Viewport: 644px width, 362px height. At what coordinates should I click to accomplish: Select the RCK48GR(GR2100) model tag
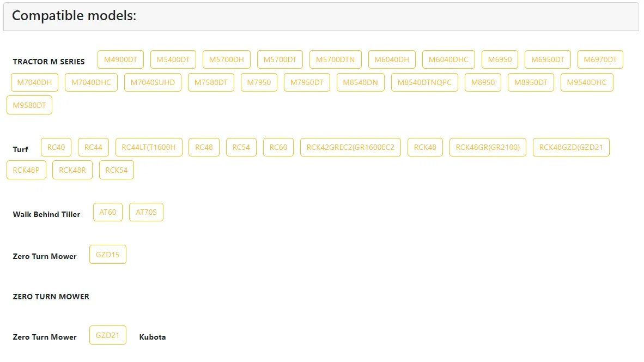tap(488, 147)
